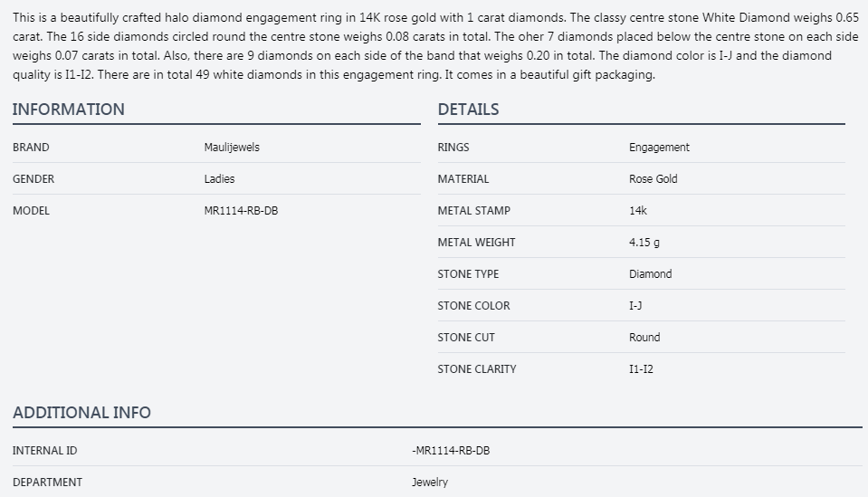Click the METAL WEIGHT row label
Screen dimensions: 868x497
pos(476,243)
